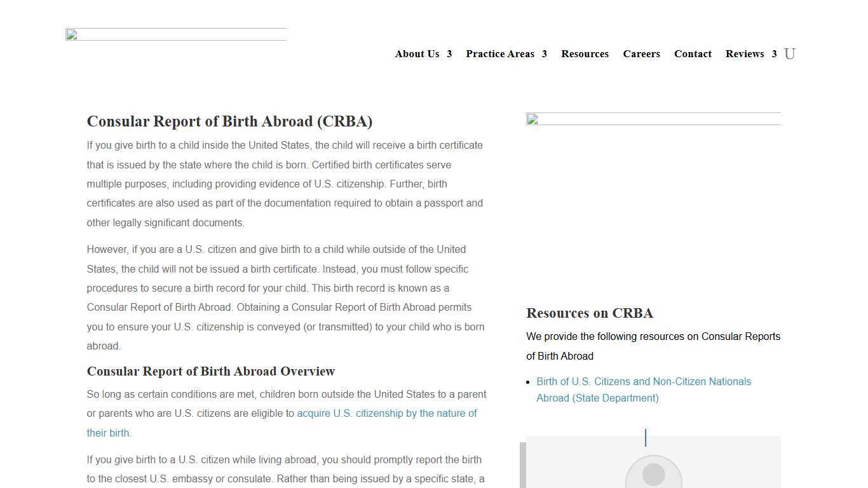Click the acquire U.S. citizenship link
Image resolution: width=868 pixels, height=488 pixels.
pyautogui.click(x=387, y=413)
